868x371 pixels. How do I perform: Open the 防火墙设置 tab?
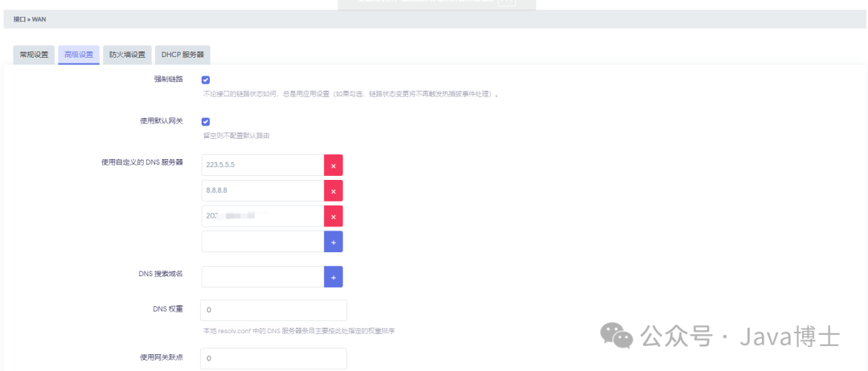(x=127, y=55)
